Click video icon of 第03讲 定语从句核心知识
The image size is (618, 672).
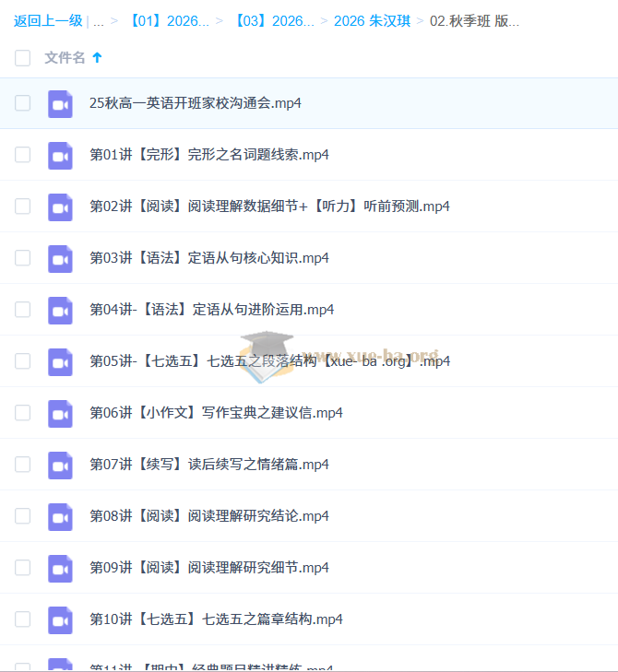point(60,258)
